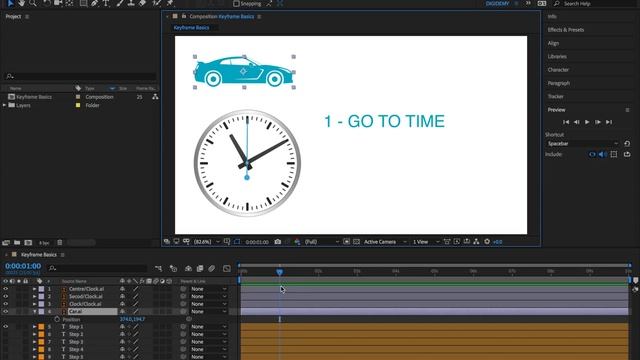Viewport: 640px width, 360px height.
Task: Collapse the Car.ai layer properties
Action: (35, 311)
